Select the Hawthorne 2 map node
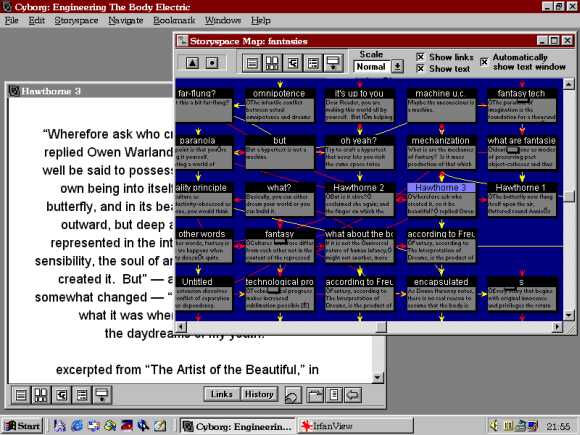The width and height of the screenshot is (580, 435). pos(359,199)
